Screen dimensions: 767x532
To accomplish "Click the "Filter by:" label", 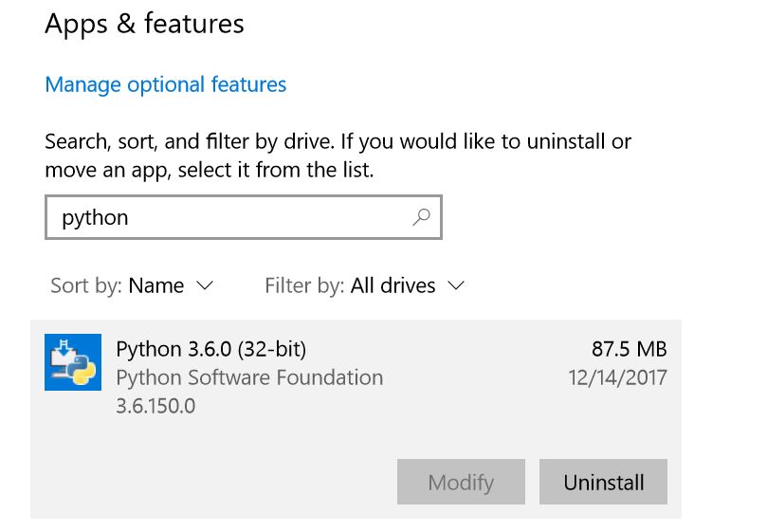I will (x=304, y=285).
